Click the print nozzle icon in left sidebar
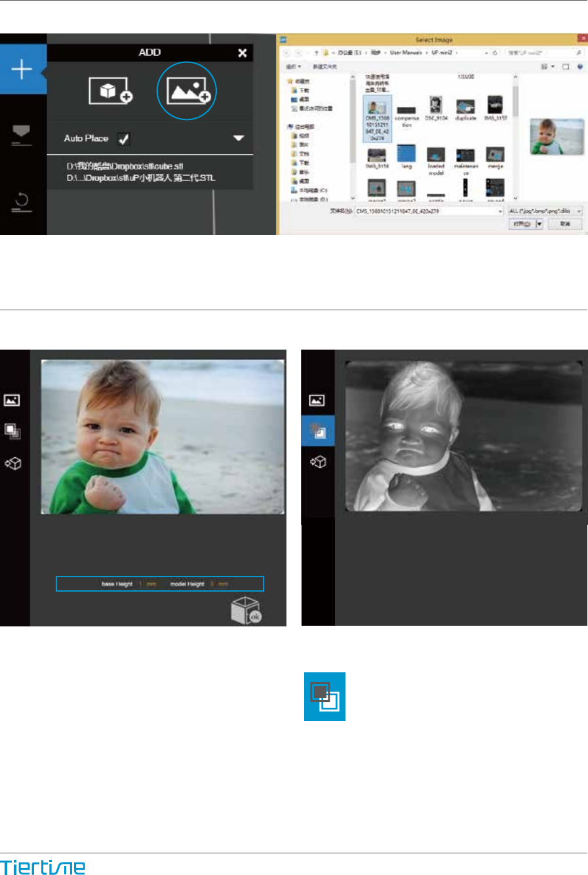The image size is (588, 875). [x=22, y=134]
